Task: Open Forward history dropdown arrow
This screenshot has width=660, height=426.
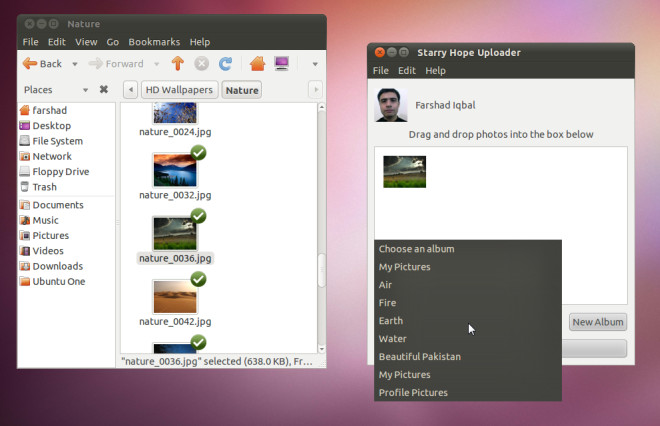Action: point(157,64)
